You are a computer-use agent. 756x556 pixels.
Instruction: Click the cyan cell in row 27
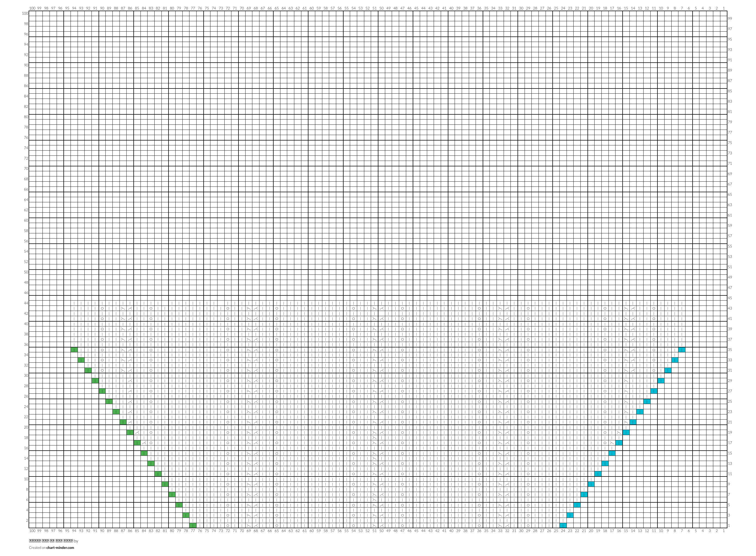pos(654,391)
